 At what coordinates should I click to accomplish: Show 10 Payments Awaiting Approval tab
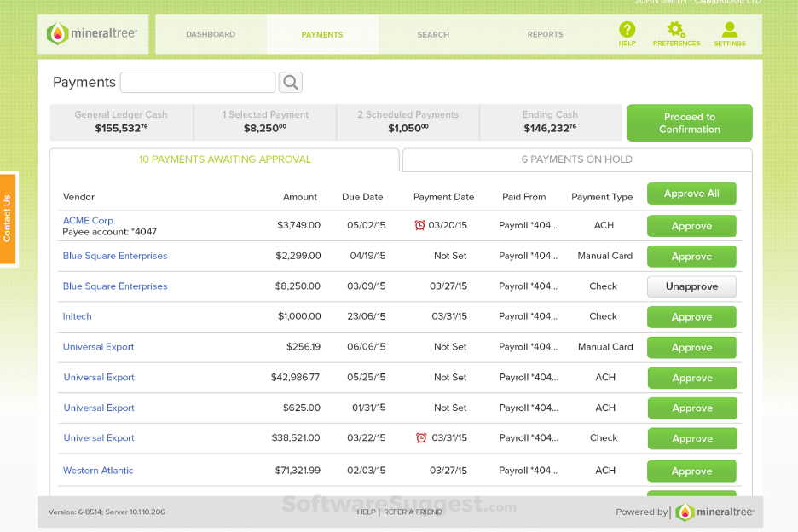(x=224, y=159)
